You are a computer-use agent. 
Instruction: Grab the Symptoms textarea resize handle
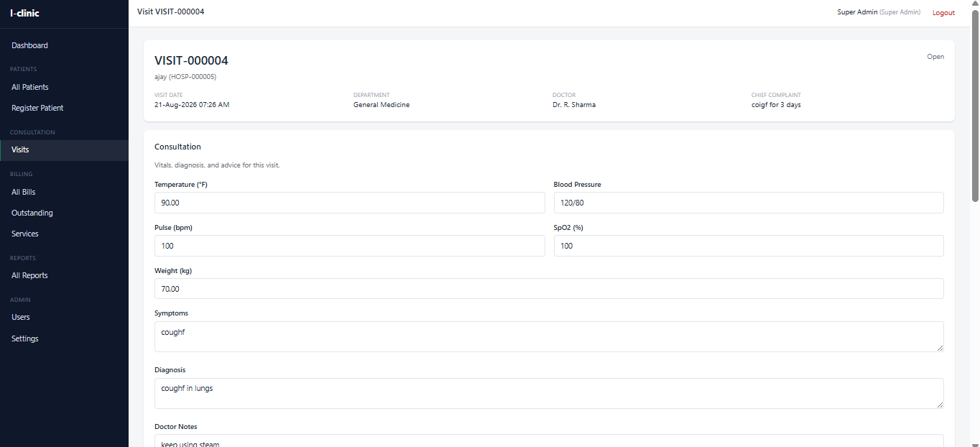(940, 348)
